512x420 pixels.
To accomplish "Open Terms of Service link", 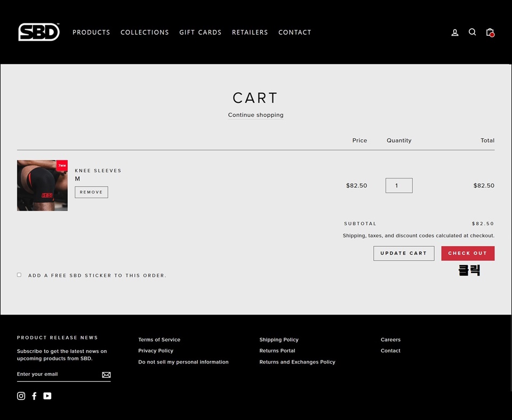I will [x=159, y=340].
